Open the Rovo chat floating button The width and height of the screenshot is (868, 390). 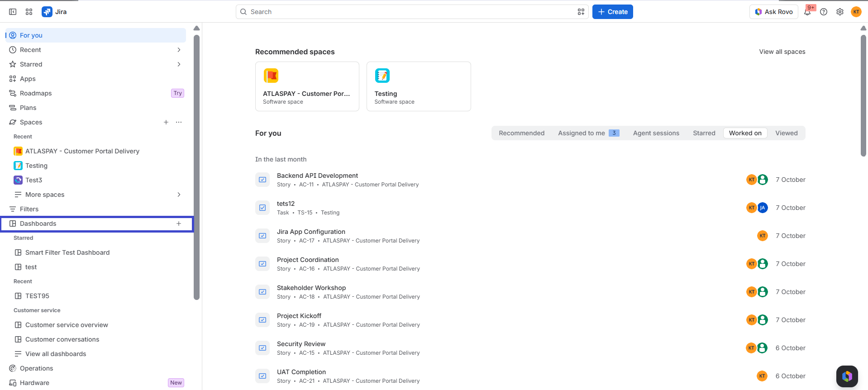tap(847, 376)
